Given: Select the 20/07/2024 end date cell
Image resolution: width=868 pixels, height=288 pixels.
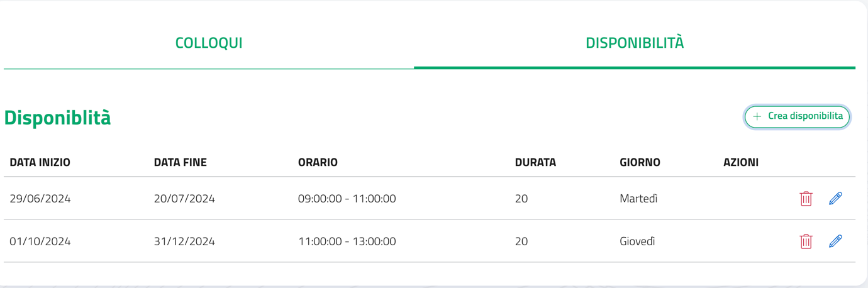Looking at the screenshot, I should [184, 199].
